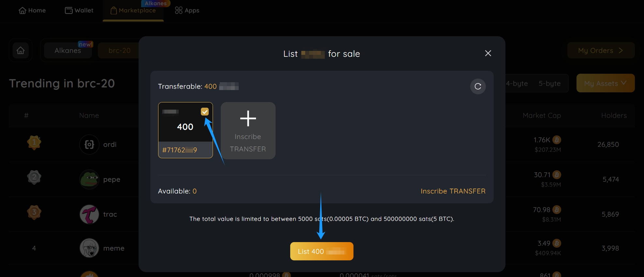Expand the My Assets dropdown
Image resolution: width=644 pixels, height=277 pixels.
[x=605, y=83]
